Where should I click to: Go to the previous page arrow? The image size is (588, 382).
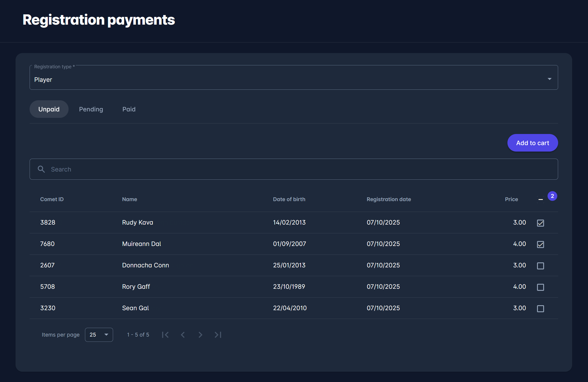(x=183, y=335)
